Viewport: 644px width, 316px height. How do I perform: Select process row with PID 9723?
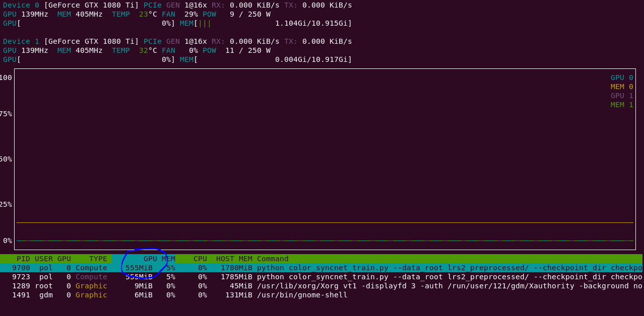[321, 277]
